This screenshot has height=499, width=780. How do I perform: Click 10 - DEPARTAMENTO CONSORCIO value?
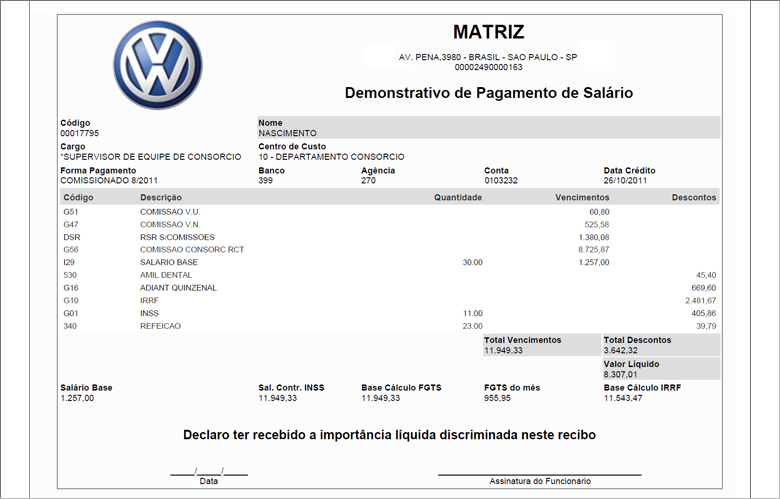pos(331,157)
